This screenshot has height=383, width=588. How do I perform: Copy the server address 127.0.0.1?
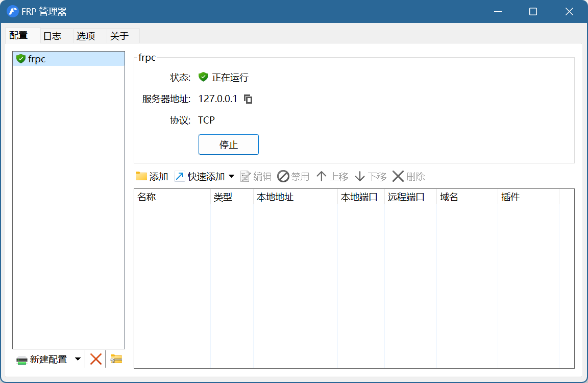coord(248,99)
